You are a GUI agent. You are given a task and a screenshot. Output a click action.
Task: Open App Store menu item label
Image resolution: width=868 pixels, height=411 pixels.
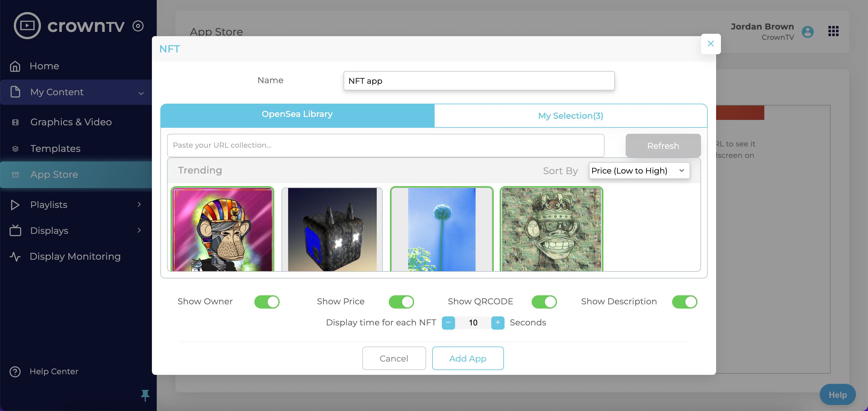54,174
